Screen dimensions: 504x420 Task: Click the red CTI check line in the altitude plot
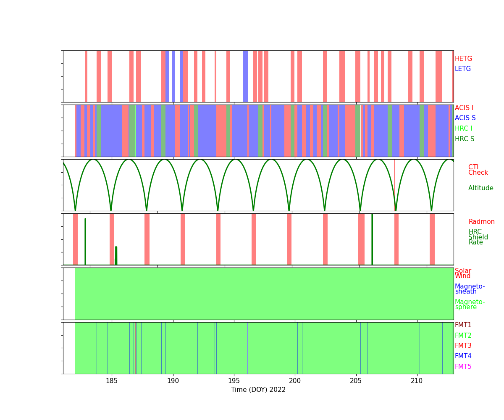pos(394,185)
